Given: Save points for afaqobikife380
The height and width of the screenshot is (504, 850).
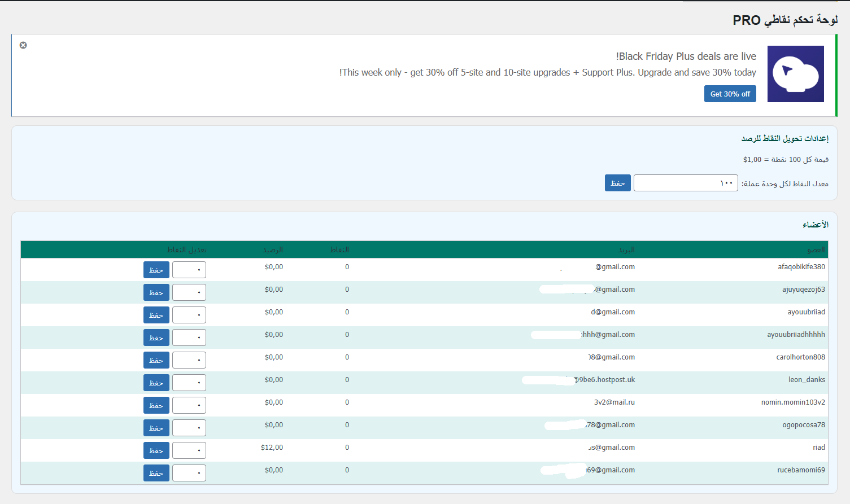Looking at the screenshot, I should [156, 270].
